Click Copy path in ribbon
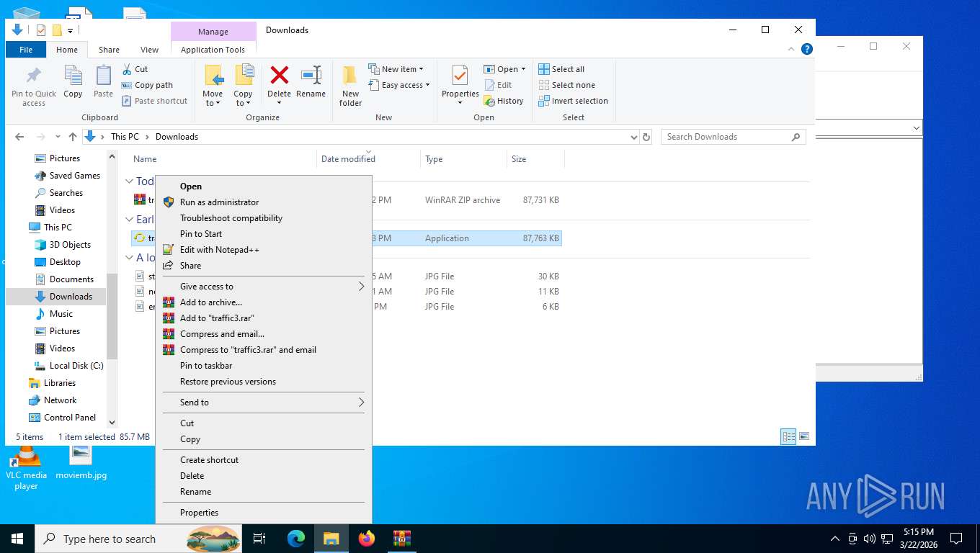 pos(147,85)
